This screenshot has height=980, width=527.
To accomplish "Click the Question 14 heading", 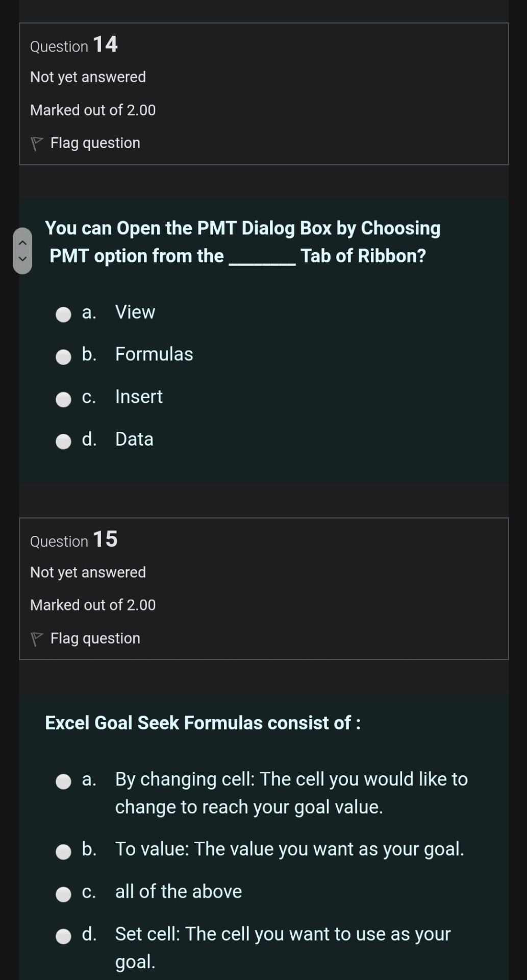I will 73,45.
